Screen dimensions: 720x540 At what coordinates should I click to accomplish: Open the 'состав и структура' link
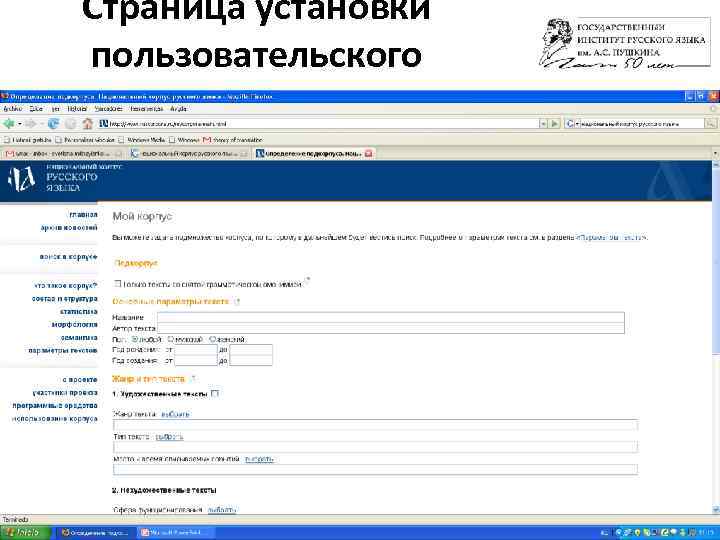[65, 298]
